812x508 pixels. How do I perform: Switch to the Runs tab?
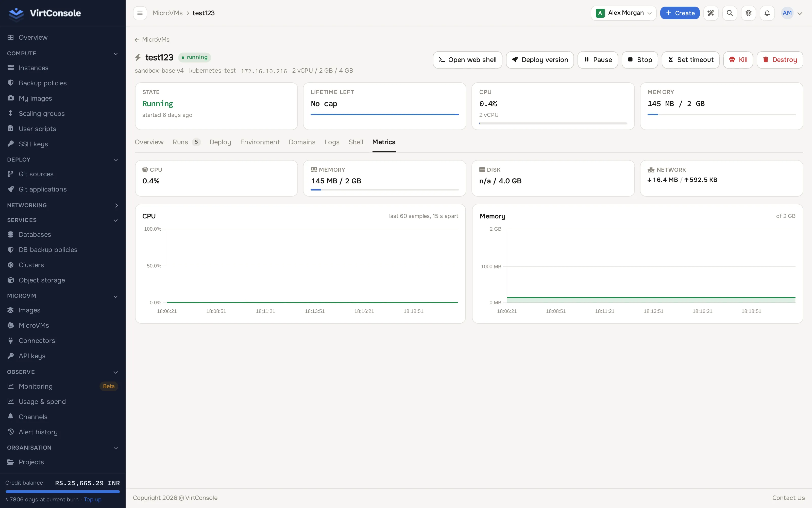pos(187,142)
